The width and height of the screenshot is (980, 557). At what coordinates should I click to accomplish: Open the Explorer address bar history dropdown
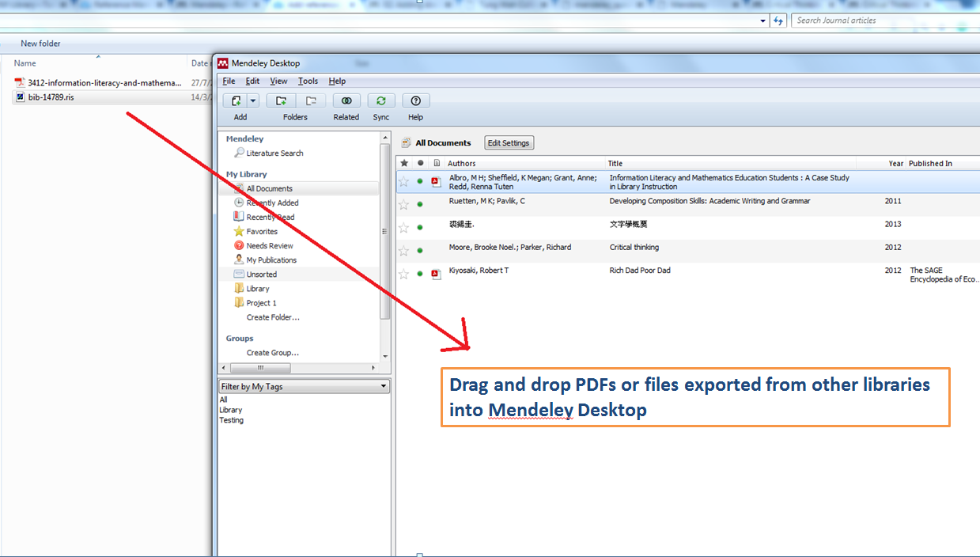[762, 21]
